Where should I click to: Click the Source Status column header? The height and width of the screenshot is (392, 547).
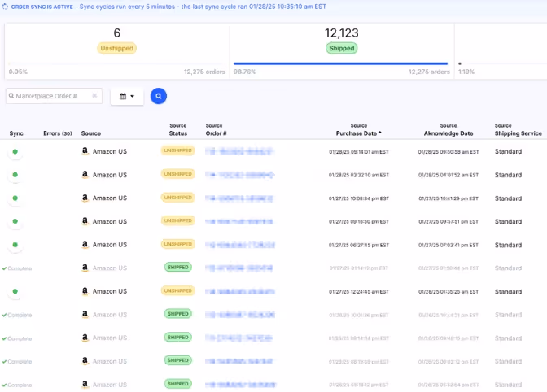[178, 129]
